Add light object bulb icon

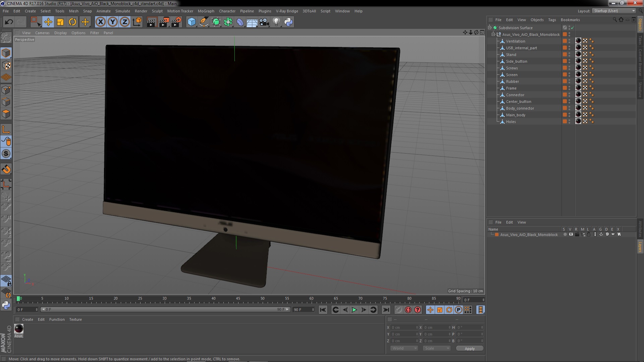click(x=276, y=22)
